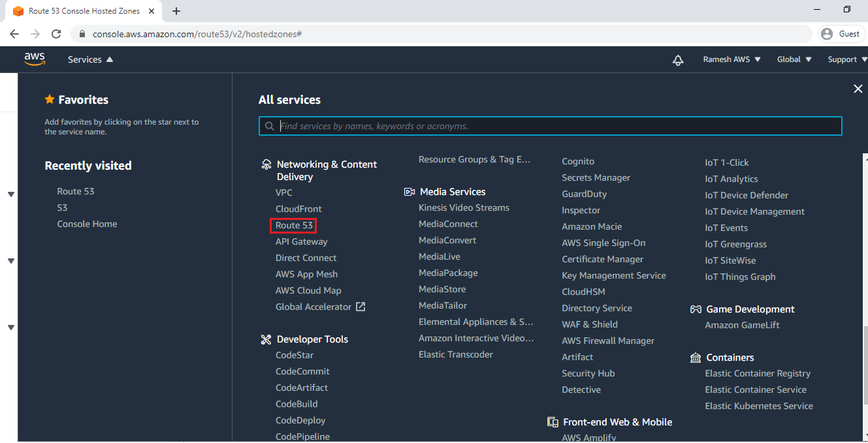
Task: Reload the page with the refresh icon
Action: click(x=56, y=34)
